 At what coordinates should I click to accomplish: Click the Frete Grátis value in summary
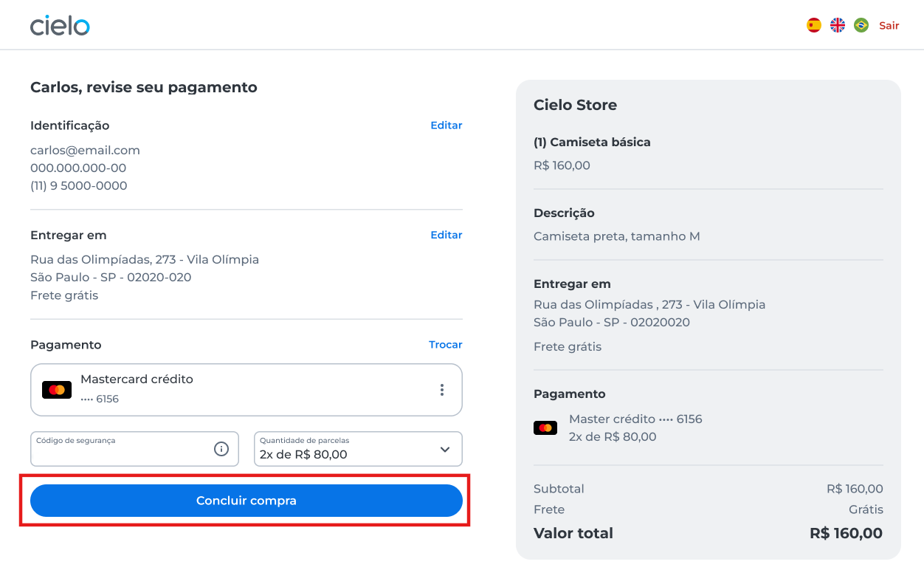pos(866,509)
